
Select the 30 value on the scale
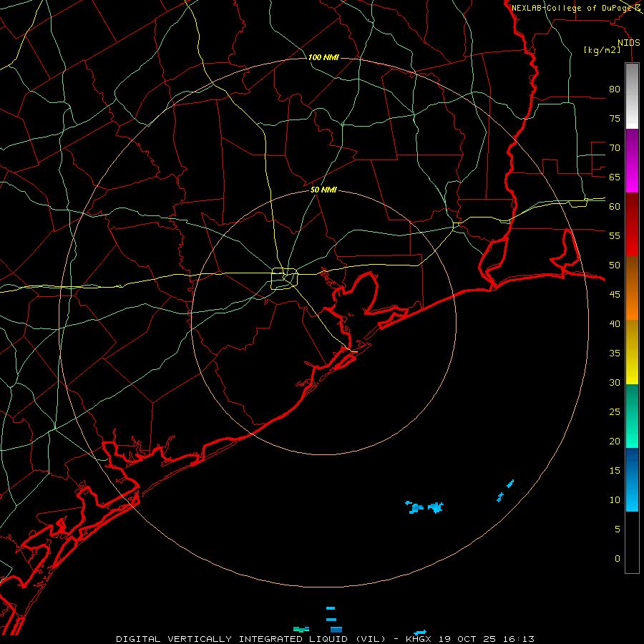[615, 382]
